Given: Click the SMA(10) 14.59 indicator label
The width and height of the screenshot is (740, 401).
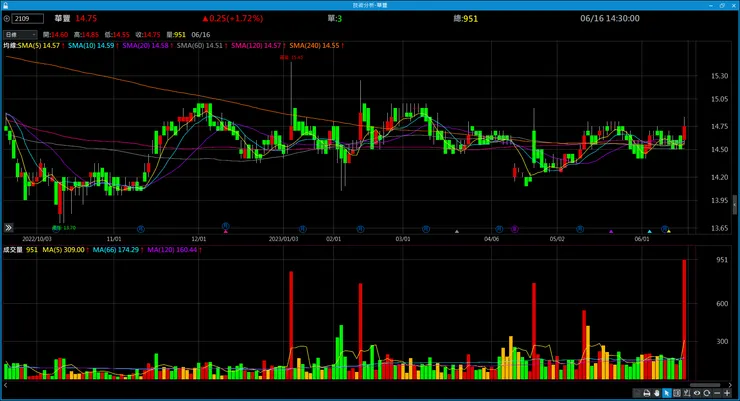Looking at the screenshot, I should [x=91, y=46].
